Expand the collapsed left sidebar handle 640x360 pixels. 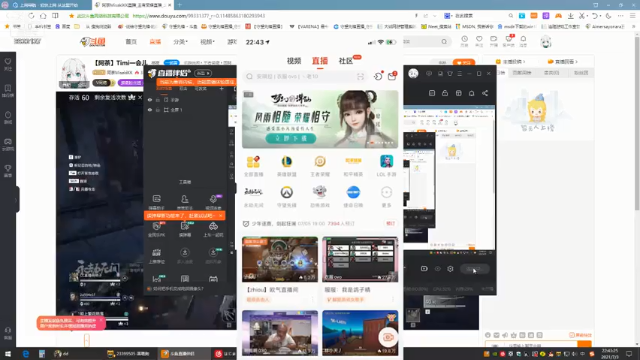[16, 200]
